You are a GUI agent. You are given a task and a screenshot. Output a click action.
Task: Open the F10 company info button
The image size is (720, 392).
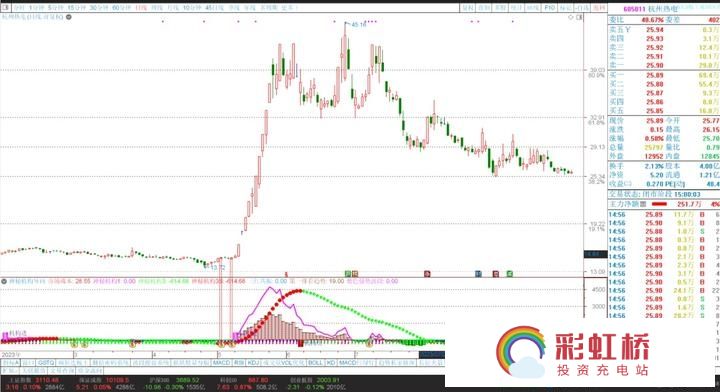tap(550, 8)
